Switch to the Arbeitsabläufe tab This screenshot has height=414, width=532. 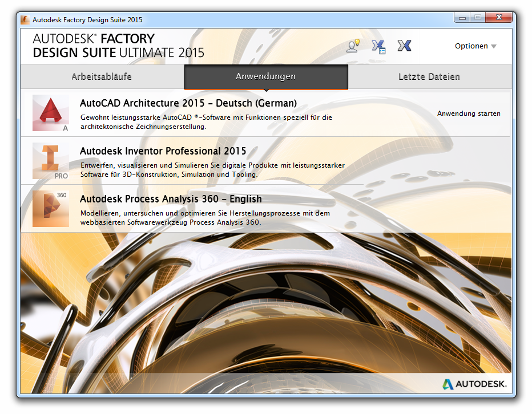tap(102, 76)
